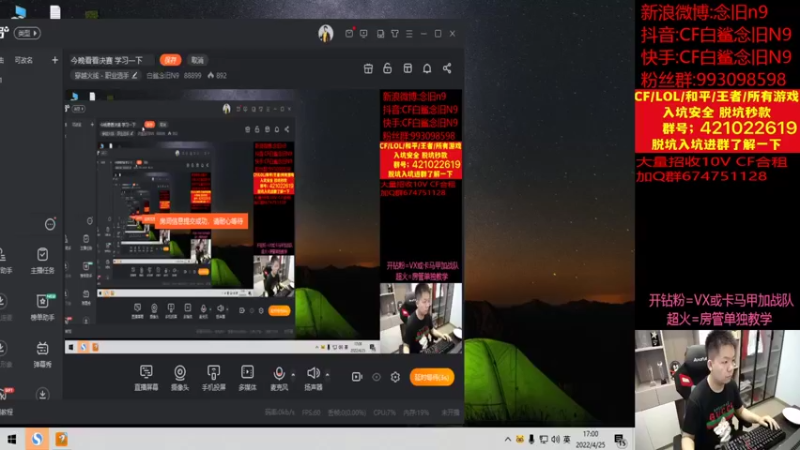Click the circular target icon beside settings

(x=376, y=377)
